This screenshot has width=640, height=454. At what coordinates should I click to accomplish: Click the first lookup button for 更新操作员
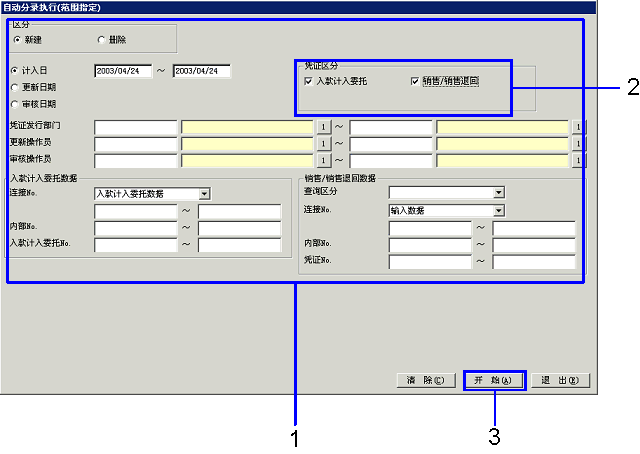[x=323, y=144]
